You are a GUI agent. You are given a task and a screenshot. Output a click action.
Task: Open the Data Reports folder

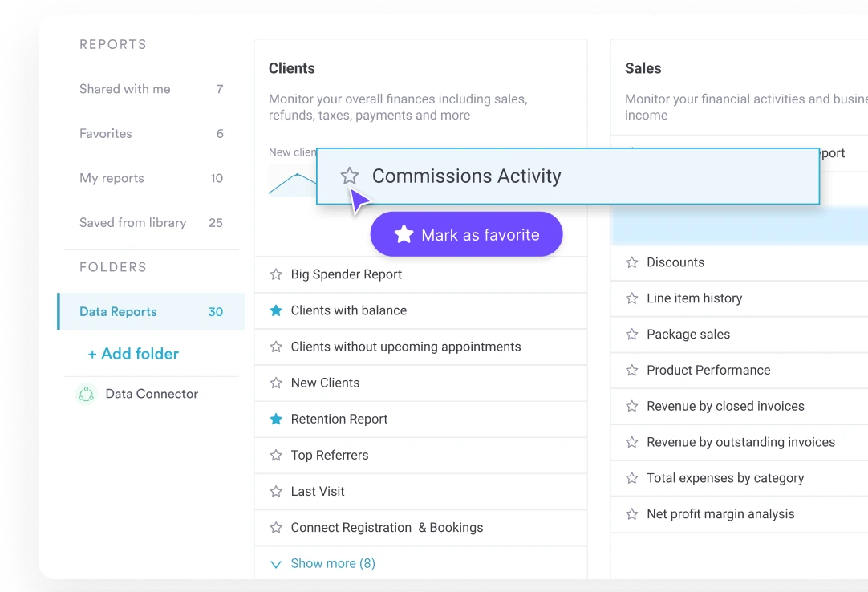(x=118, y=312)
